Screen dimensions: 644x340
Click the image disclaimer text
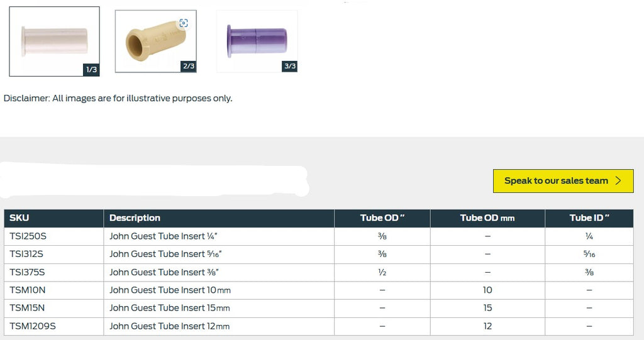[x=118, y=99]
